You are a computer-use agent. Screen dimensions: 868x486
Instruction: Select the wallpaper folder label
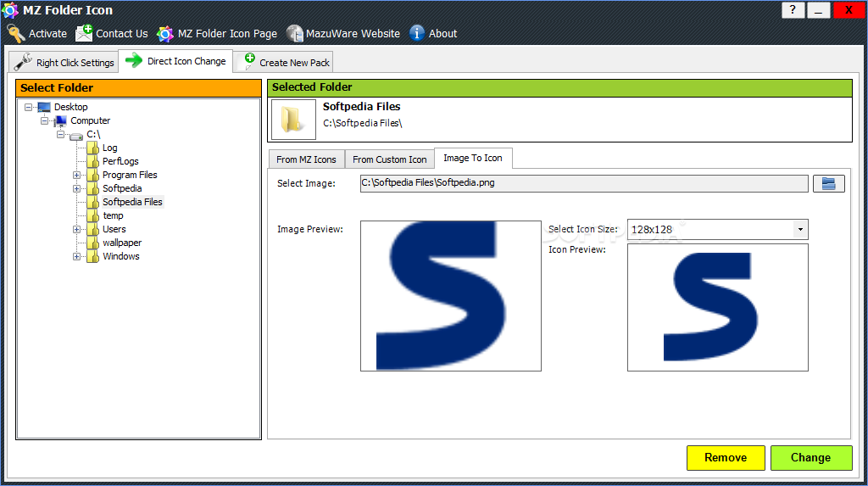[122, 243]
